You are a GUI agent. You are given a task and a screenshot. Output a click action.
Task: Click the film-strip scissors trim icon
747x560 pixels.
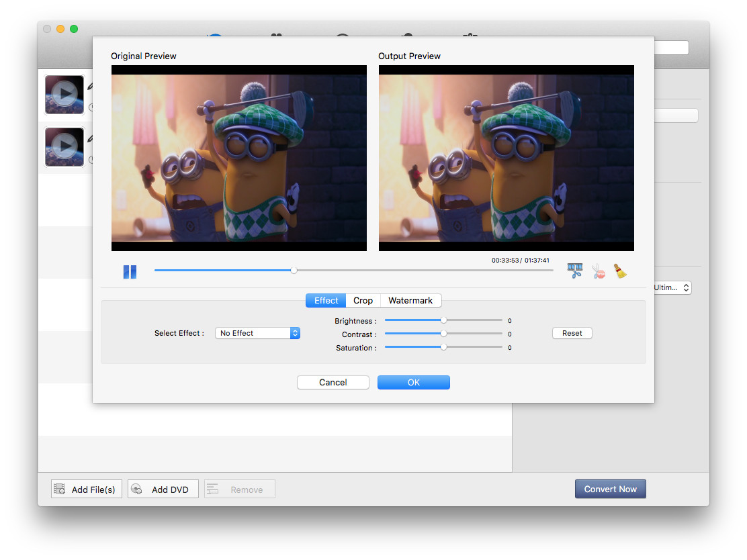coord(575,271)
